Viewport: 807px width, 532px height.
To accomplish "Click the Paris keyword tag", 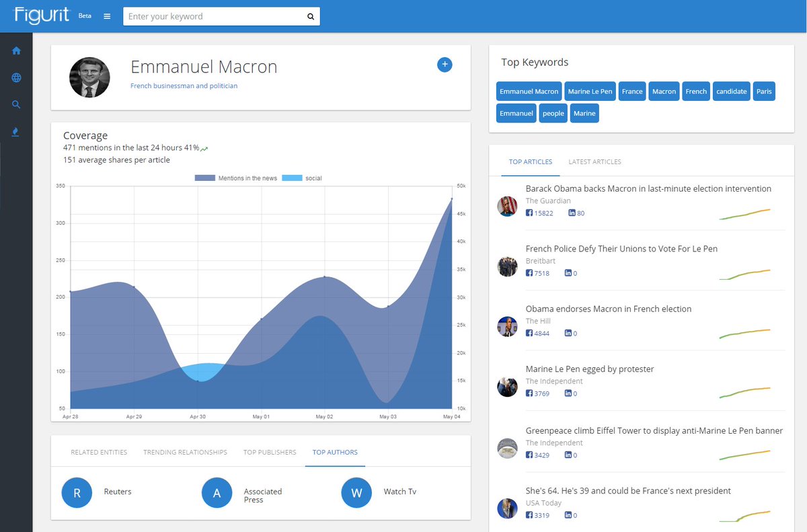I will point(764,91).
